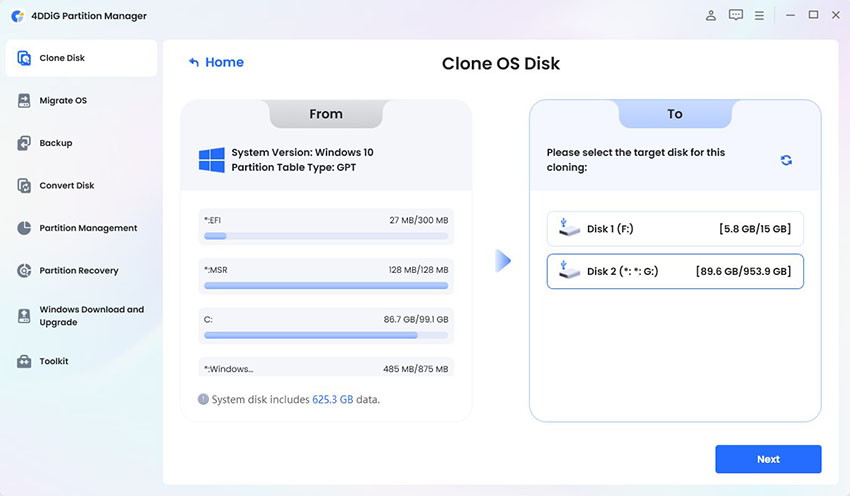Minimize the 4DDiG window

point(790,16)
